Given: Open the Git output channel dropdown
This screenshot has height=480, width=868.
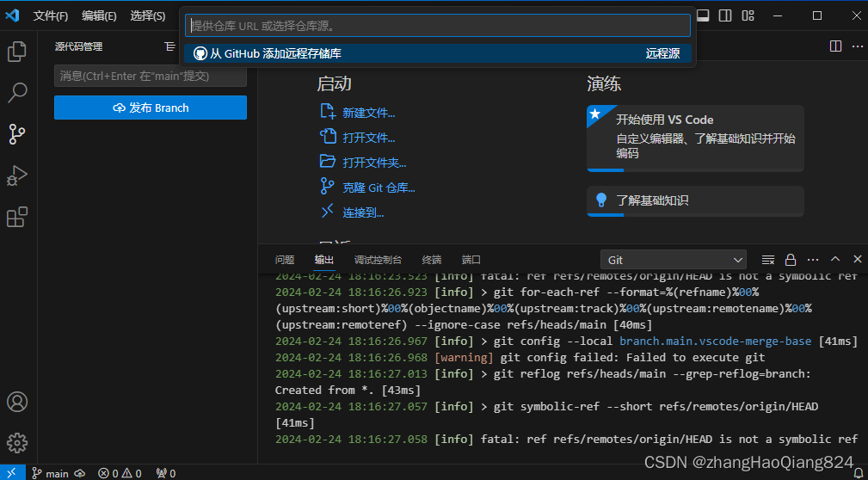Looking at the screenshot, I should pyautogui.click(x=673, y=260).
